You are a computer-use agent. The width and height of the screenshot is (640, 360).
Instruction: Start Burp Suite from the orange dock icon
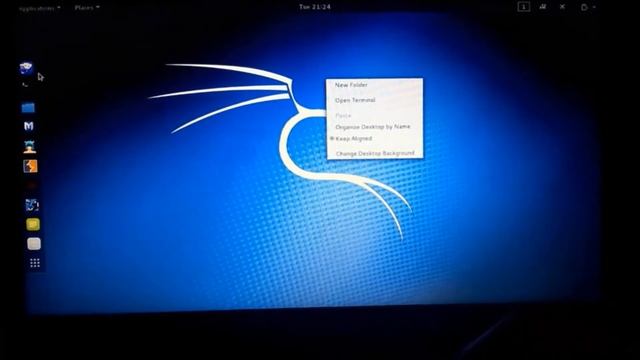(30, 166)
